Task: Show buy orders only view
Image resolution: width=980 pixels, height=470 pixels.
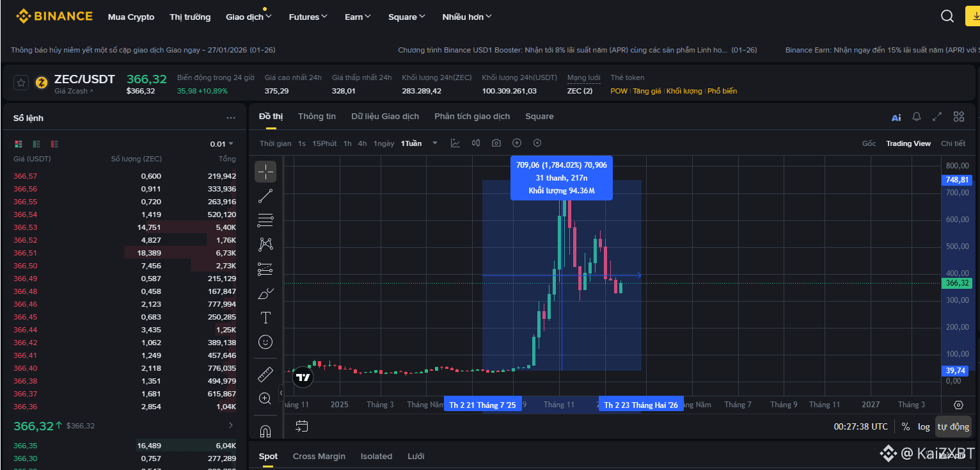Action: click(x=36, y=144)
